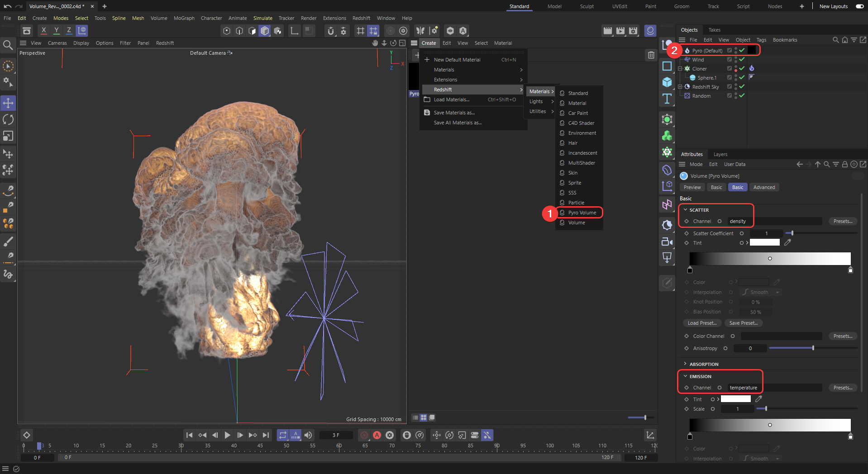Click the Cube primitive icon
Screen dimensions: 868x474
667,82
